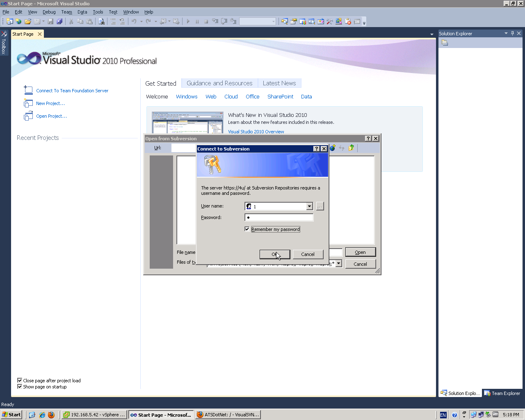The width and height of the screenshot is (525, 420).
Task: Click the Solution Explorer properties icon
Action: pos(445,43)
